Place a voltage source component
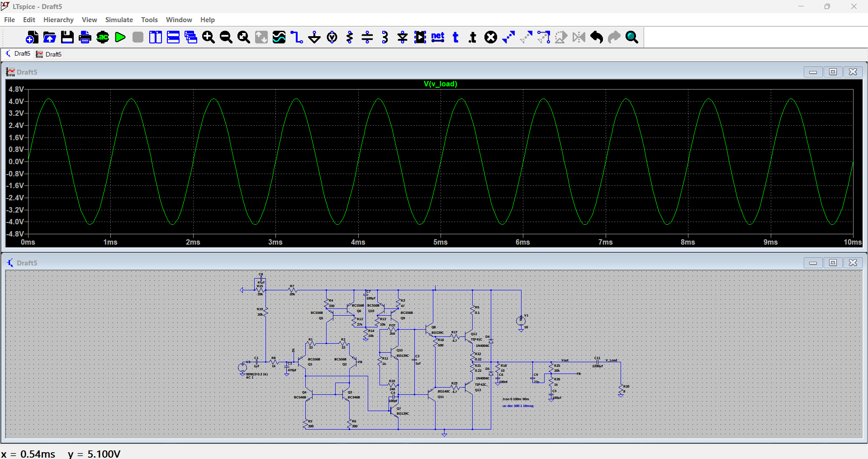Screen dimensions: 868x459 pos(332,37)
